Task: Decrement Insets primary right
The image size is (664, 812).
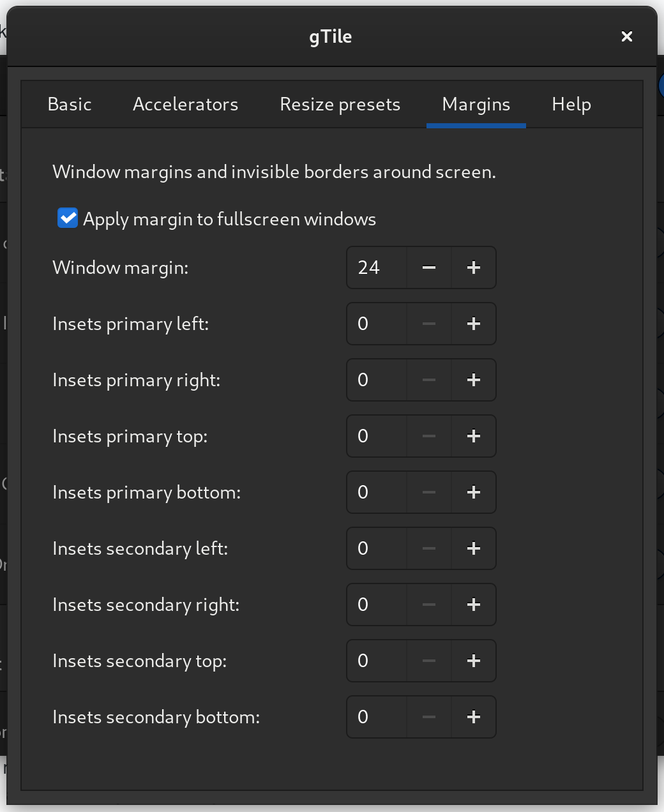Action: click(x=429, y=380)
